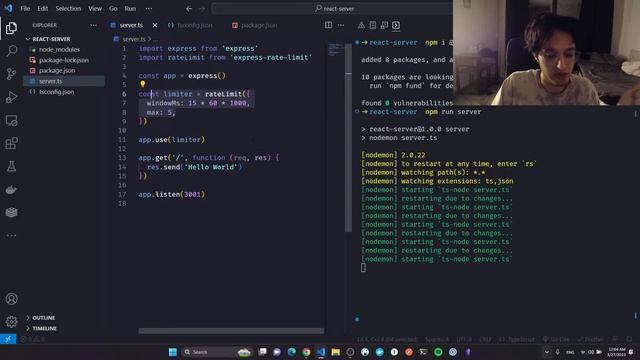Click the remote window indicator in status bar
This screenshot has height=360, width=640.
point(8,339)
